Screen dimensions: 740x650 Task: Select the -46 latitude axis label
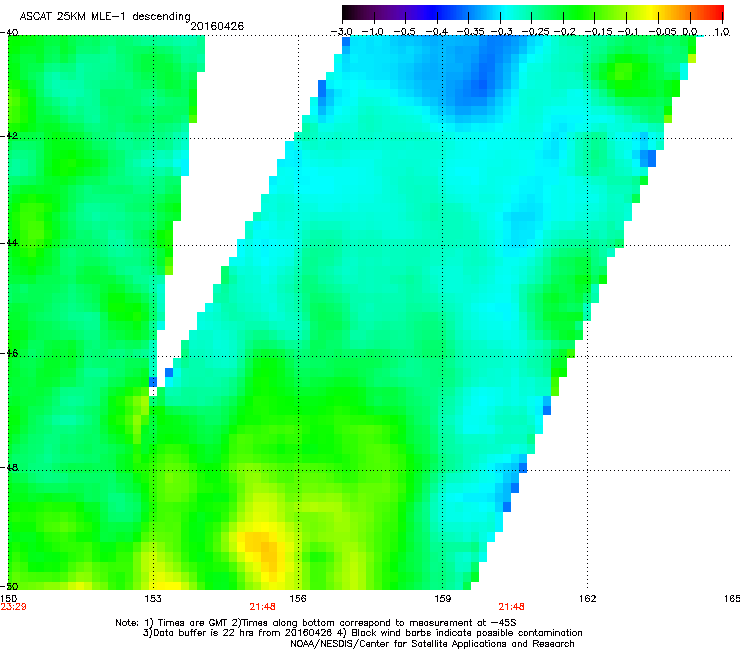tap(9, 354)
